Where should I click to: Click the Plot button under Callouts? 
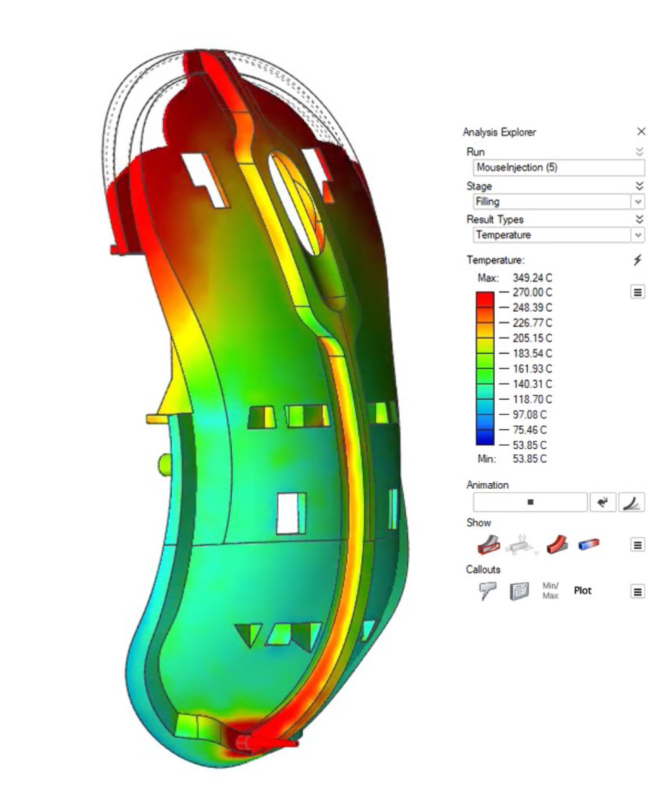click(582, 591)
